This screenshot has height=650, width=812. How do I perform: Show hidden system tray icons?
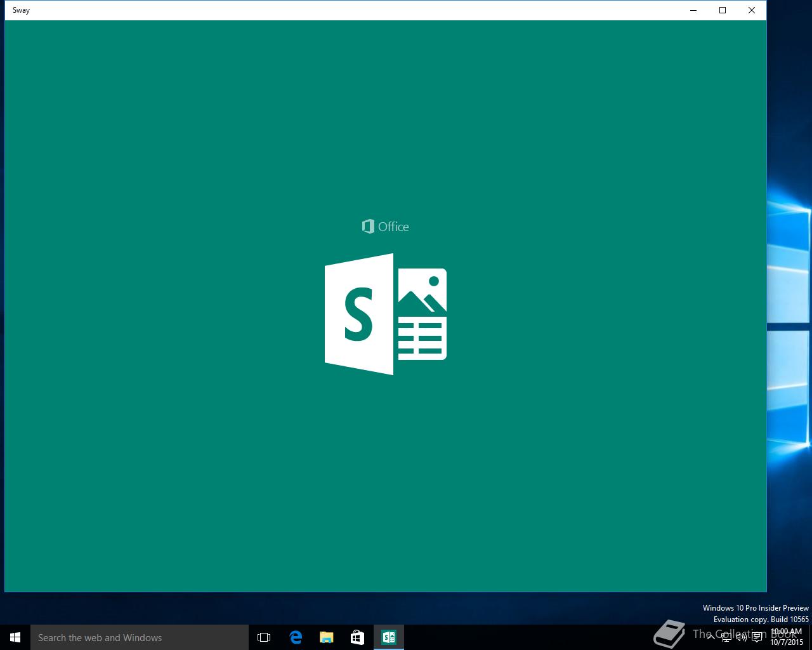click(710, 637)
